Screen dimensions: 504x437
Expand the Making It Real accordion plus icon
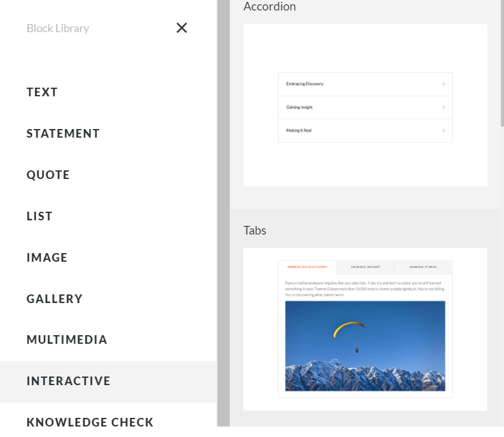[x=443, y=131]
